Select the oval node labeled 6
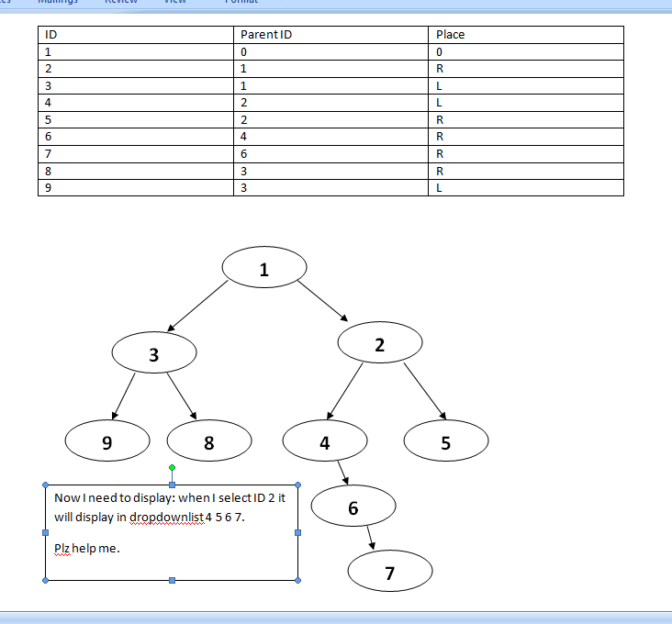The image size is (672, 624). click(353, 506)
